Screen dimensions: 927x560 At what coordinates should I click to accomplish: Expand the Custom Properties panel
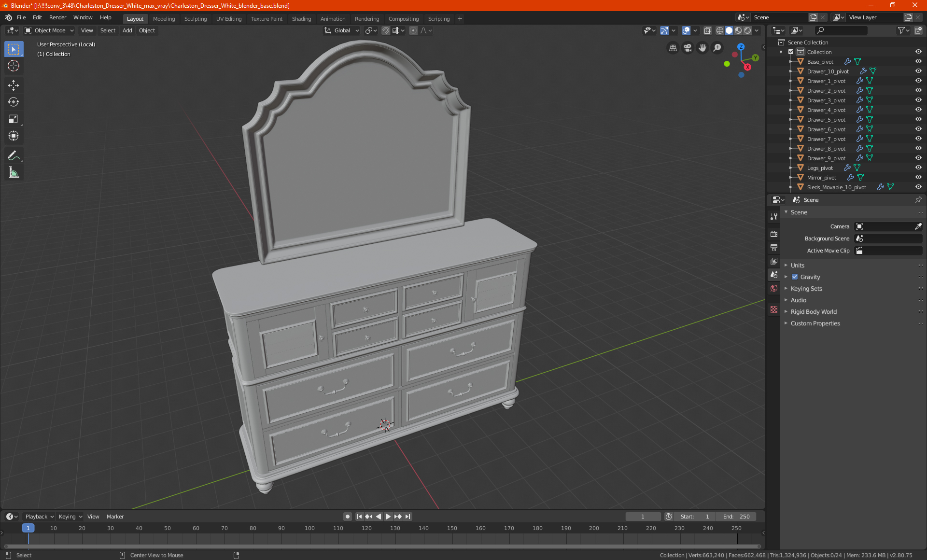(815, 323)
